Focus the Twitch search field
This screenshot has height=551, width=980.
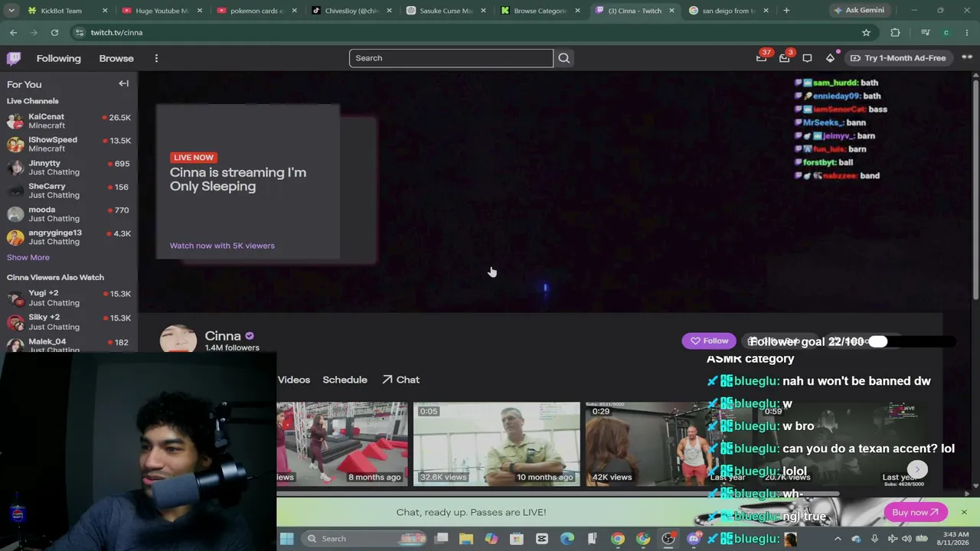(x=451, y=58)
